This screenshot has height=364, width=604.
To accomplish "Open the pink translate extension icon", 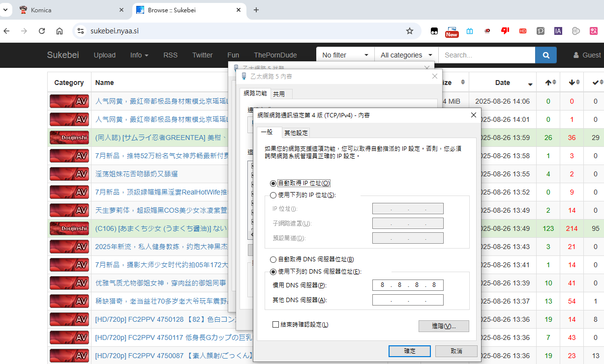I will point(593,31).
